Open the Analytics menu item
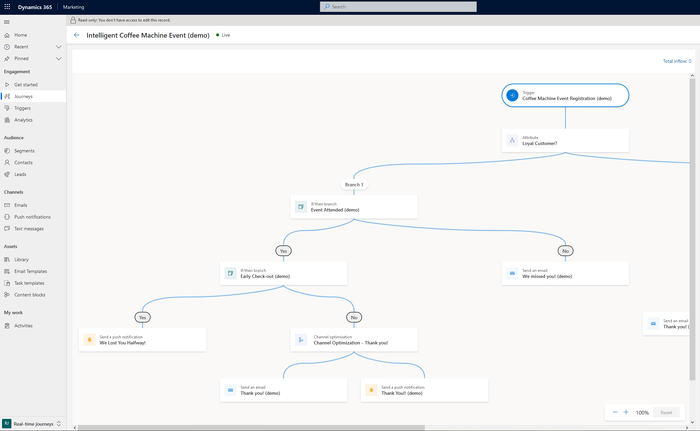 pos(33,120)
